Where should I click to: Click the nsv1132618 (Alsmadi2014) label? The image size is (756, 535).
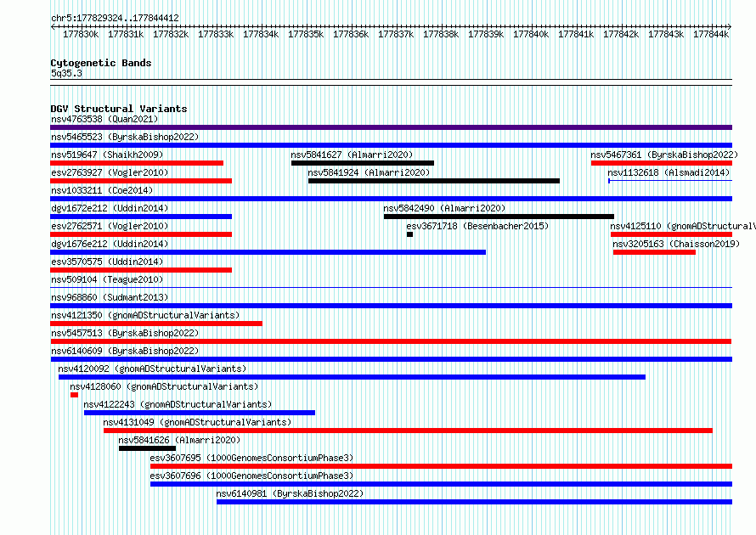tap(669, 172)
